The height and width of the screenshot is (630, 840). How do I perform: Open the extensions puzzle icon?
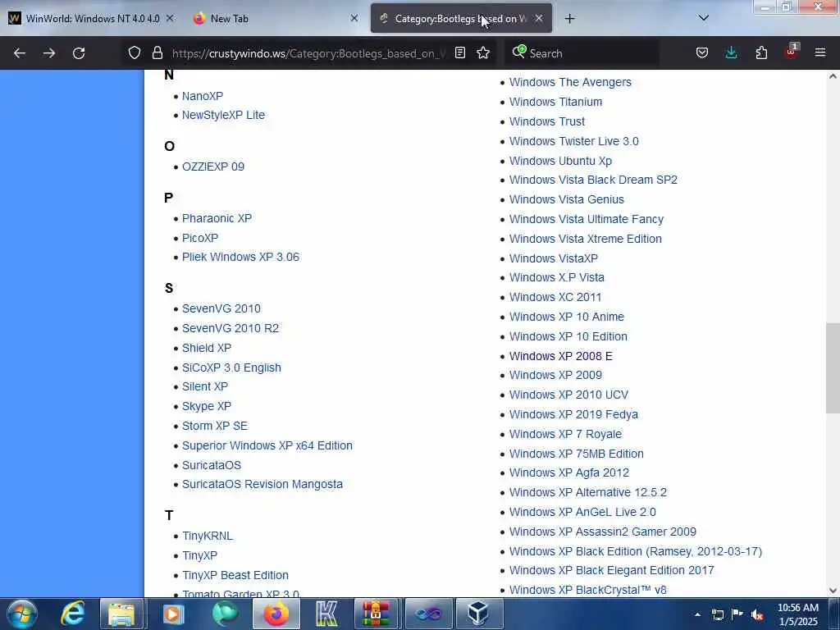point(761,53)
